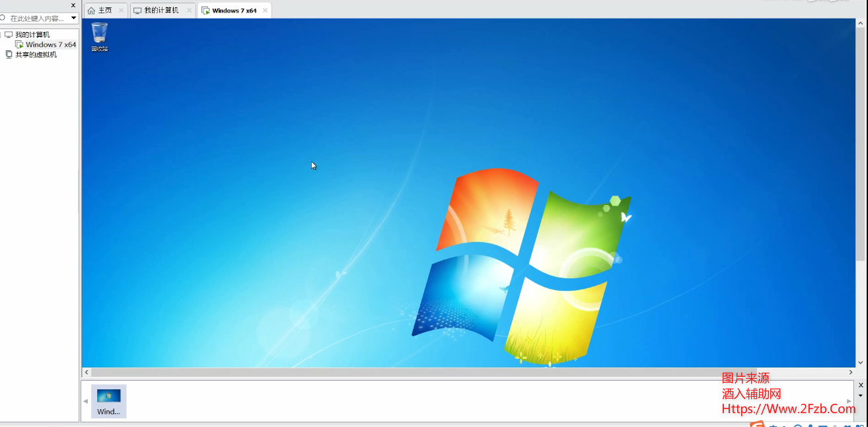Select 我的计算机 in the library tree
Image resolution: width=868 pixels, height=427 pixels.
tap(32, 34)
